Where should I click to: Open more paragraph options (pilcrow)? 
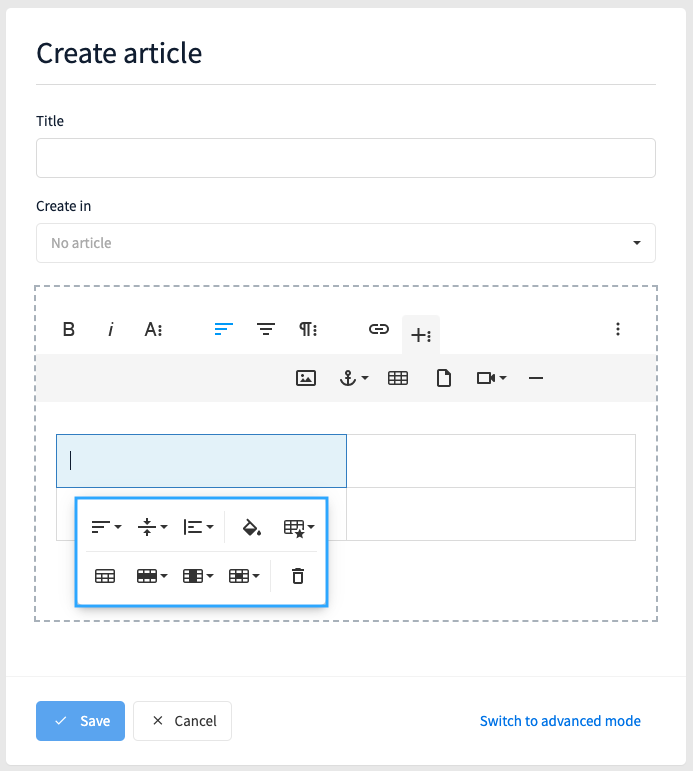308,329
